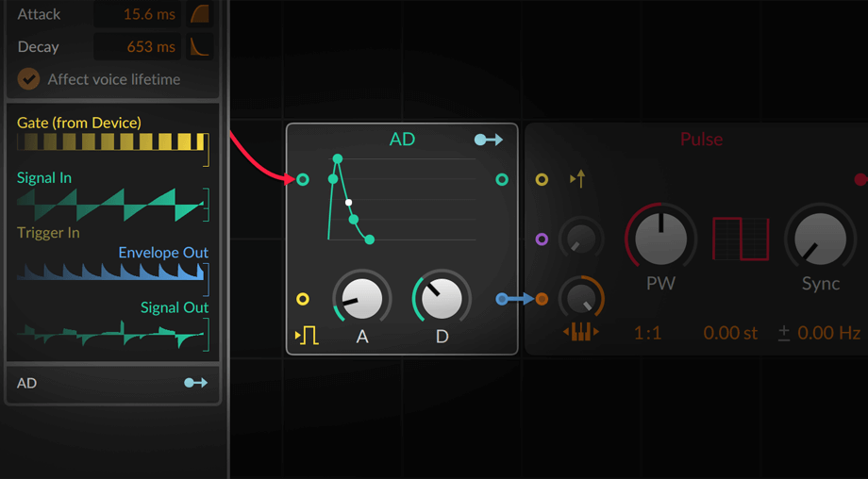The width and height of the screenshot is (868, 479).
Task: Click the Decay time value 653 ms
Action: tap(151, 46)
